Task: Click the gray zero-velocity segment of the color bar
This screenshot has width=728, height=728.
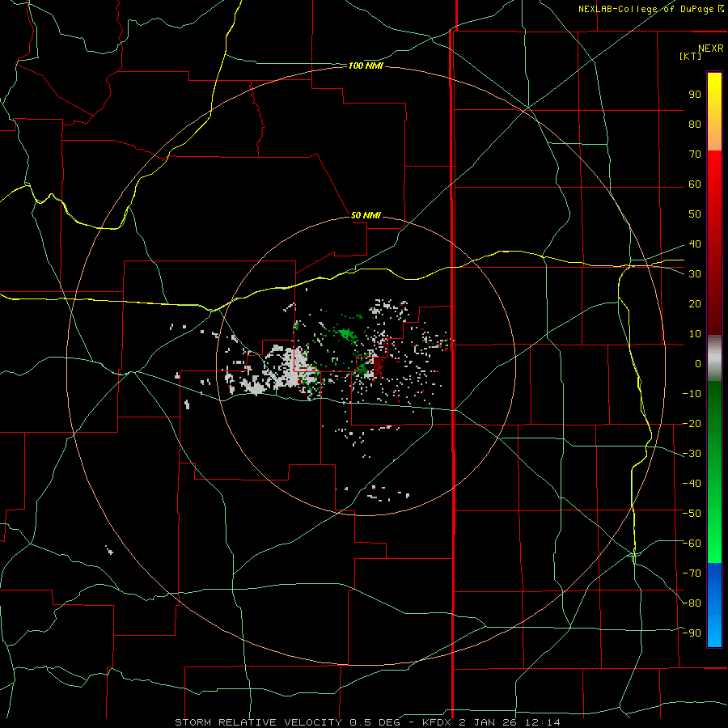Action: coord(714,358)
